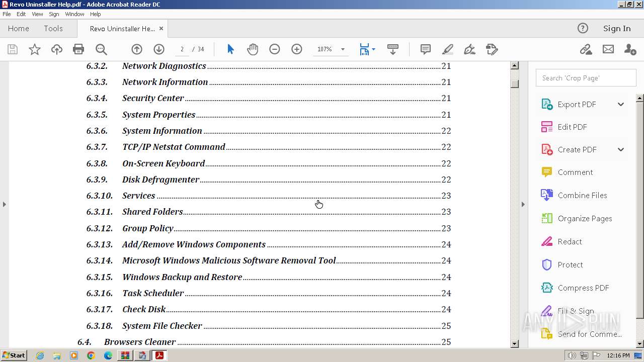
Task: Open the Organize Pages tool
Action: tap(585, 218)
